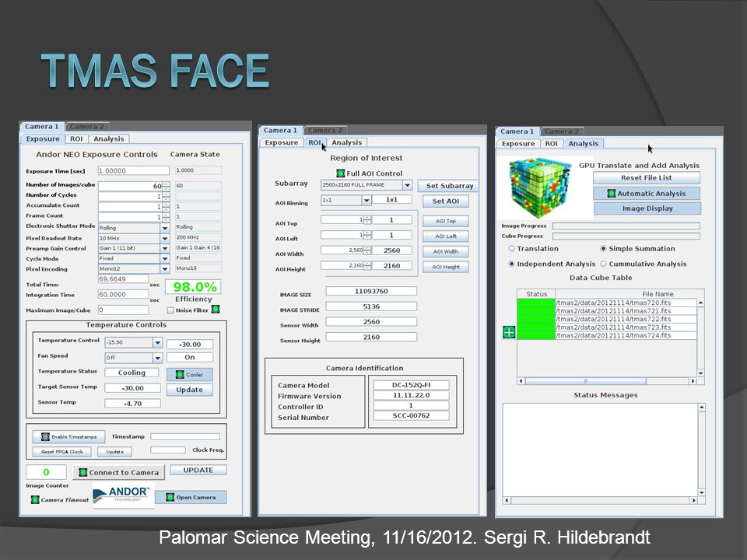Select the Simple Summation radio button
747x560 pixels.
[603, 249]
